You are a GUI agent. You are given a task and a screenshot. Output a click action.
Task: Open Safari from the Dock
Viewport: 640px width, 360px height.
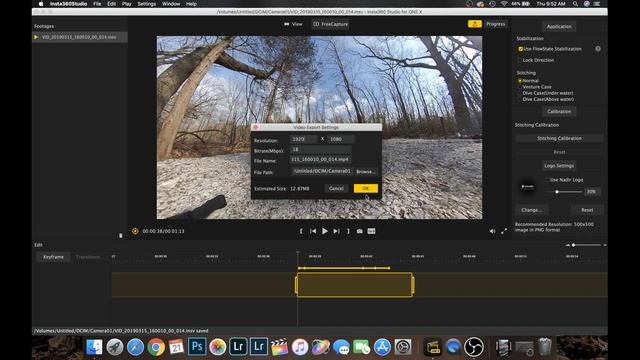(135, 347)
